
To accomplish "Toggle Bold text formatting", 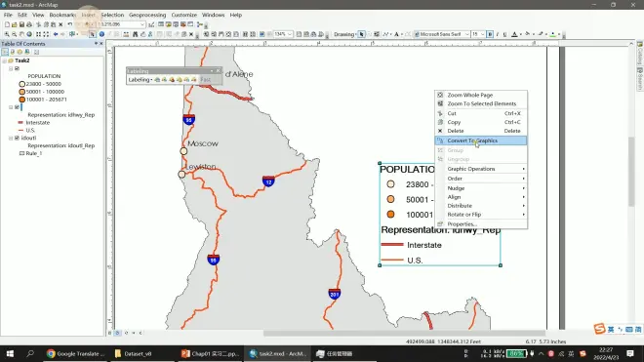I will (490, 34).
